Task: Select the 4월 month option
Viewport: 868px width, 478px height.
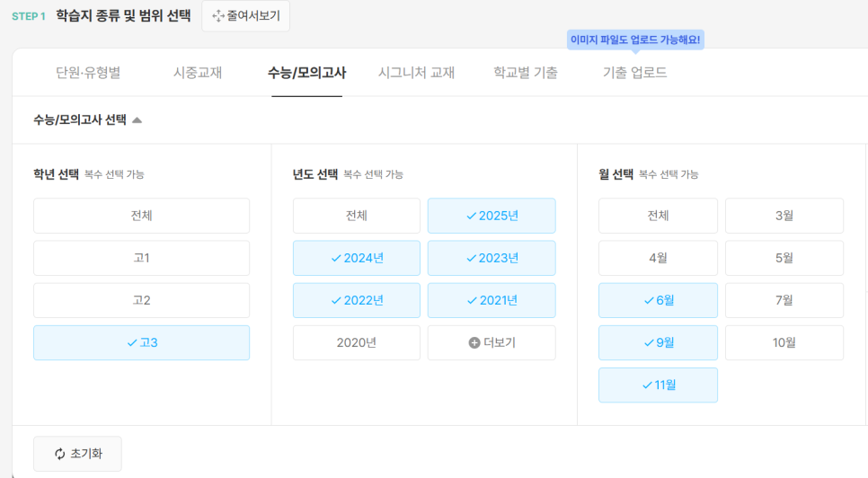Action: pos(659,258)
